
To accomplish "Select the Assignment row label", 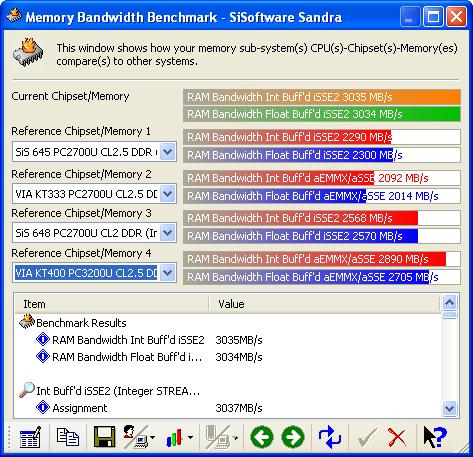I will pyautogui.click(x=80, y=408).
